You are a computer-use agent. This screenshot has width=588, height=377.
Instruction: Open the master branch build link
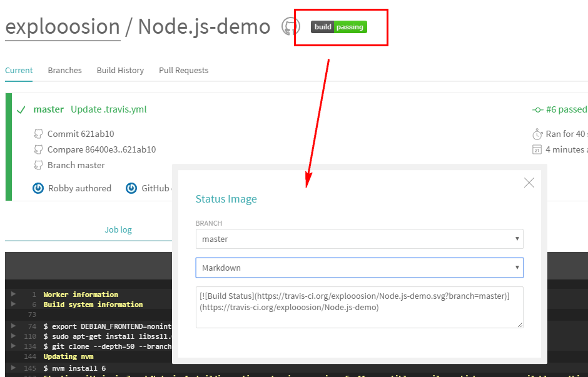click(x=48, y=109)
